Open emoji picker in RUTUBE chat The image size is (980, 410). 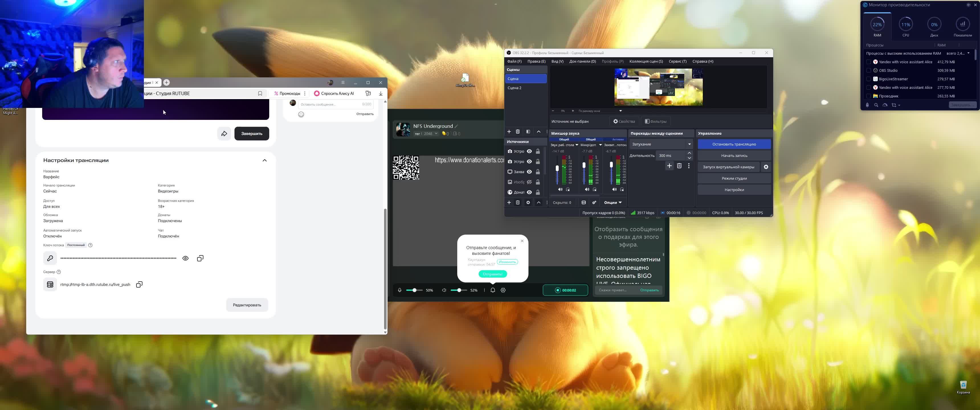301,114
